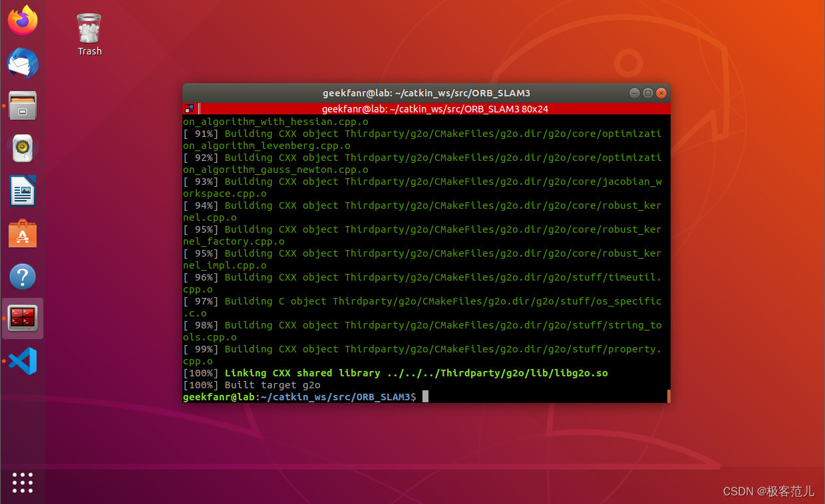825x504 pixels.
Task: Click the terminal grouping icon in the red titlebar
Action: tap(189, 108)
